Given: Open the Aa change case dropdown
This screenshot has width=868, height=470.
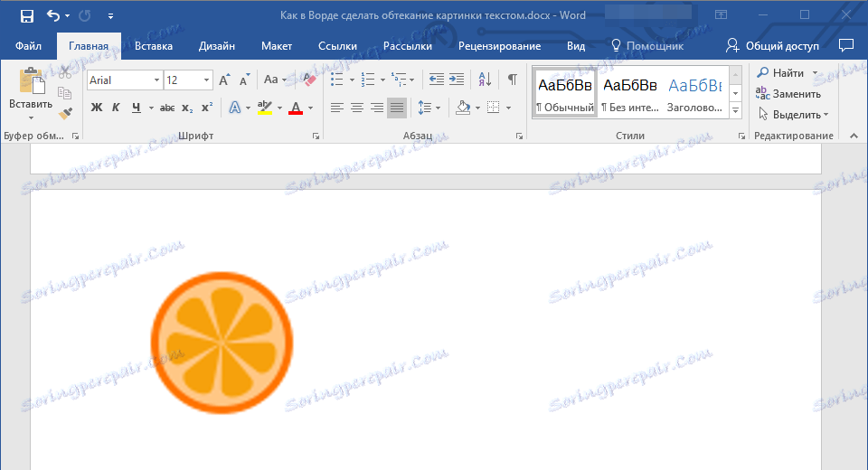Looking at the screenshot, I should (275, 80).
